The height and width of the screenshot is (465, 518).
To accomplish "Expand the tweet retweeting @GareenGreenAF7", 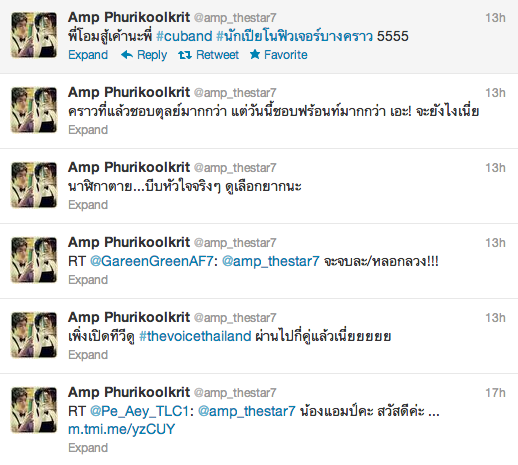I will (x=88, y=280).
